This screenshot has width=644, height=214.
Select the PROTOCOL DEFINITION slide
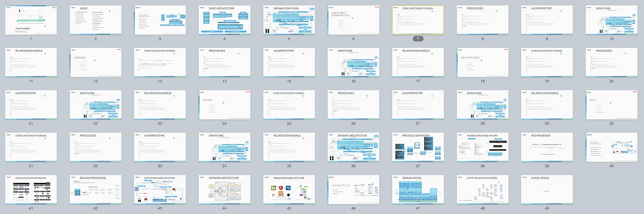pyautogui.click(x=418, y=147)
